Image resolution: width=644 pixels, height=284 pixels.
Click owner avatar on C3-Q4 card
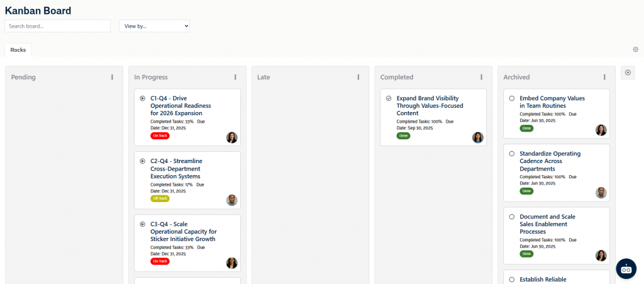[231, 263]
